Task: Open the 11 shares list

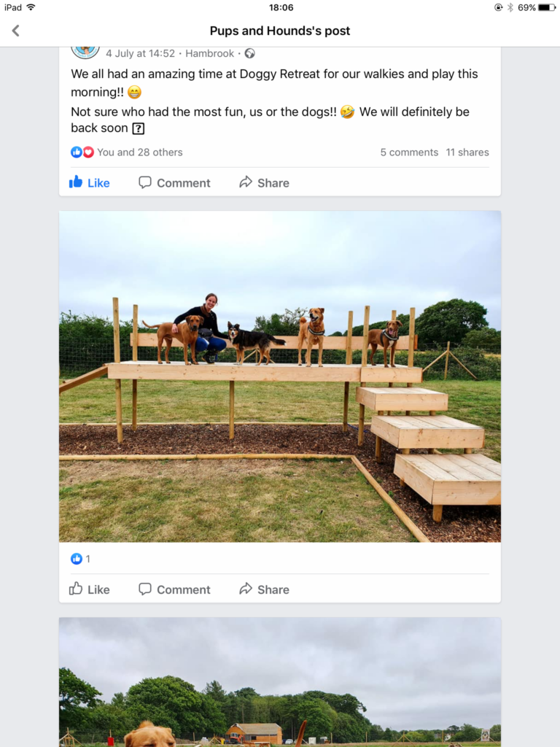Action: point(467,152)
